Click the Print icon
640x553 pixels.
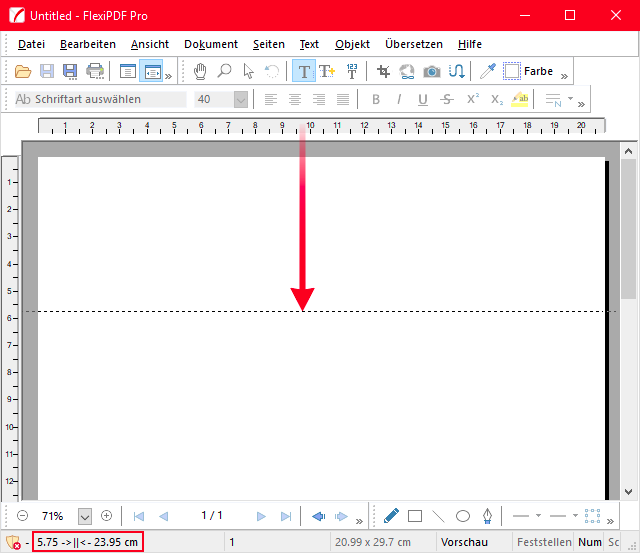pos(95,71)
